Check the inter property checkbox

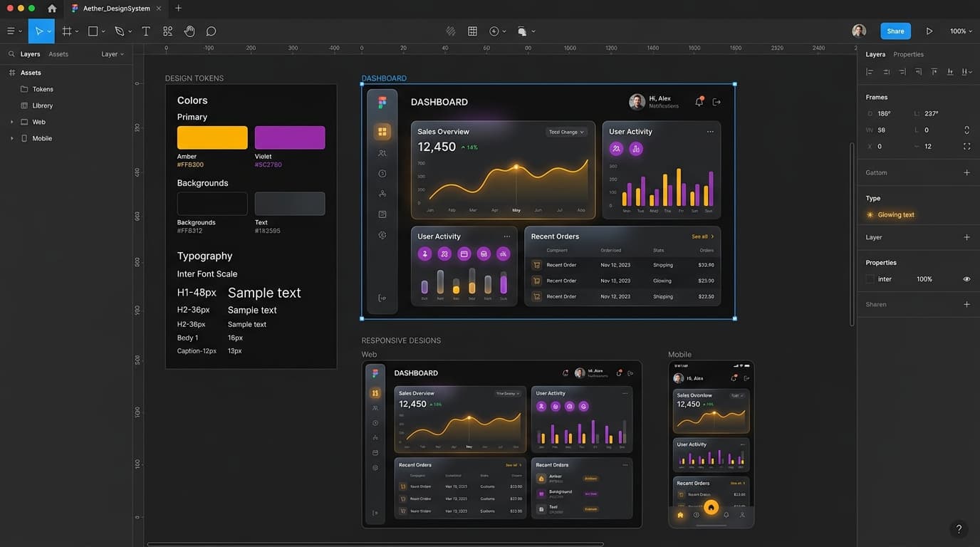coord(870,279)
